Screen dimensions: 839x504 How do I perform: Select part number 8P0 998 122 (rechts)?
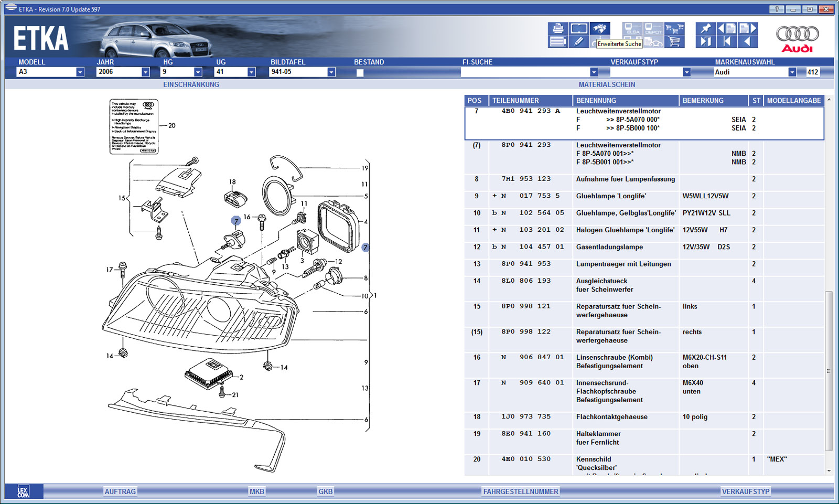click(x=526, y=332)
